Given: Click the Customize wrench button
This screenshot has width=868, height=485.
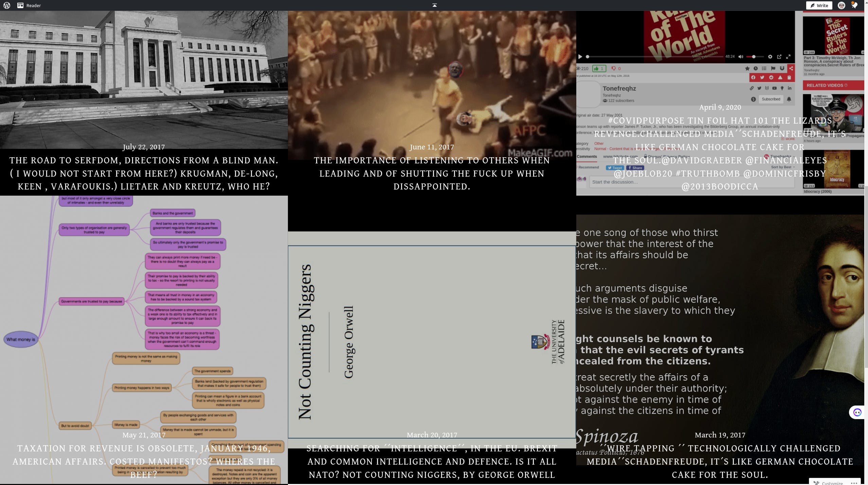Looking at the screenshot, I should pos(829,483).
